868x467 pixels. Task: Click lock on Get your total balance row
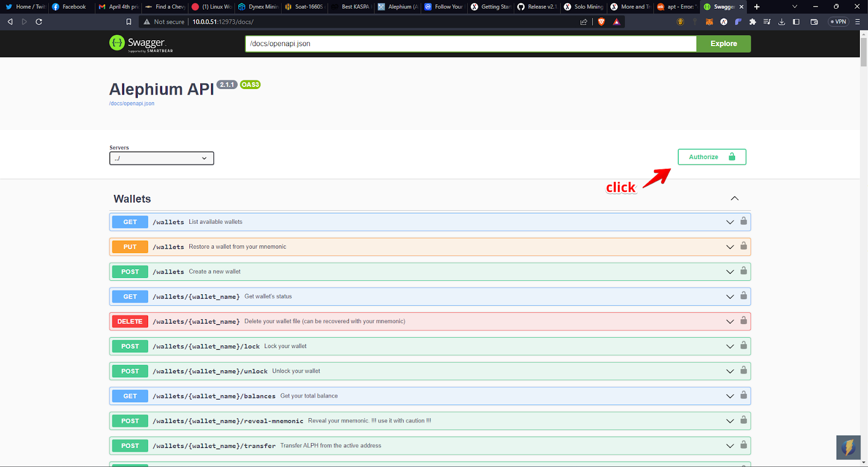click(744, 395)
